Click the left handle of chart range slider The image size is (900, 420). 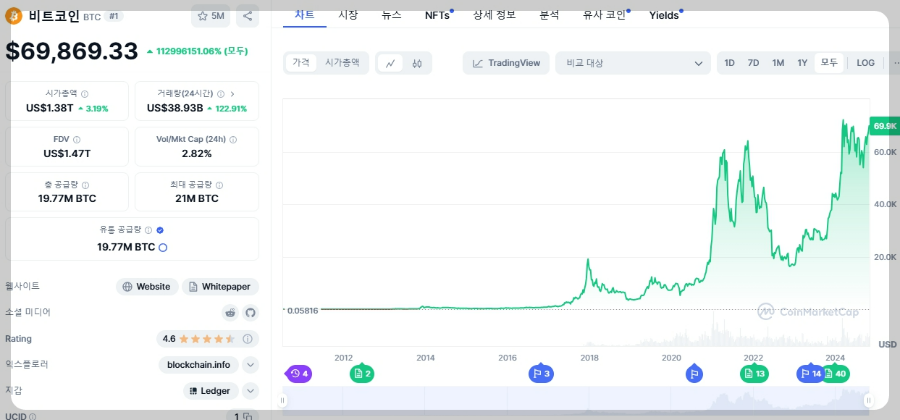[x=282, y=400]
